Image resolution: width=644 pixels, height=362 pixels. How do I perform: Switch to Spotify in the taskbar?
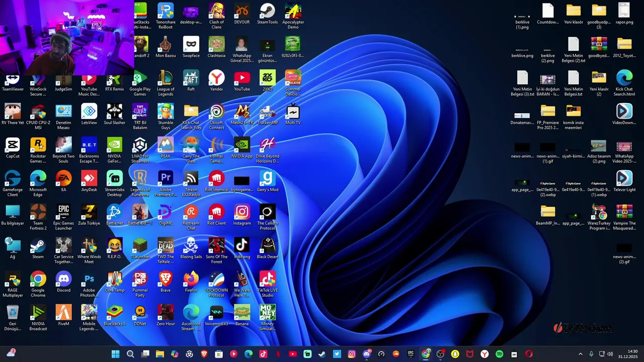click(x=499, y=354)
